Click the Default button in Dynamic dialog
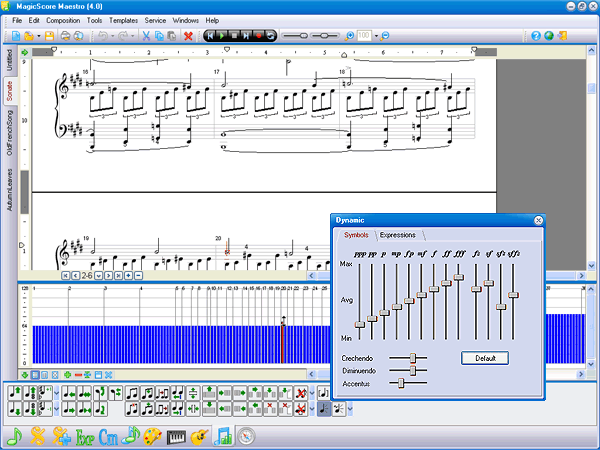Image resolution: width=600 pixels, height=450 pixels. (x=485, y=358)
